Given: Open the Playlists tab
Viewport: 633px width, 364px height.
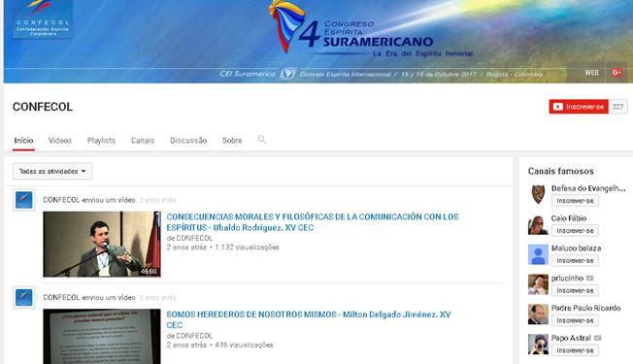Looking at the screenshot, I should point(101,141).
